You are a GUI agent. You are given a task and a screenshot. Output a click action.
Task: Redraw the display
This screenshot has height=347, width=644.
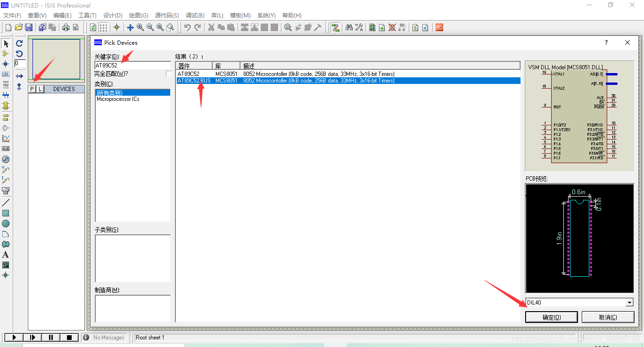(x=93, y=27)
